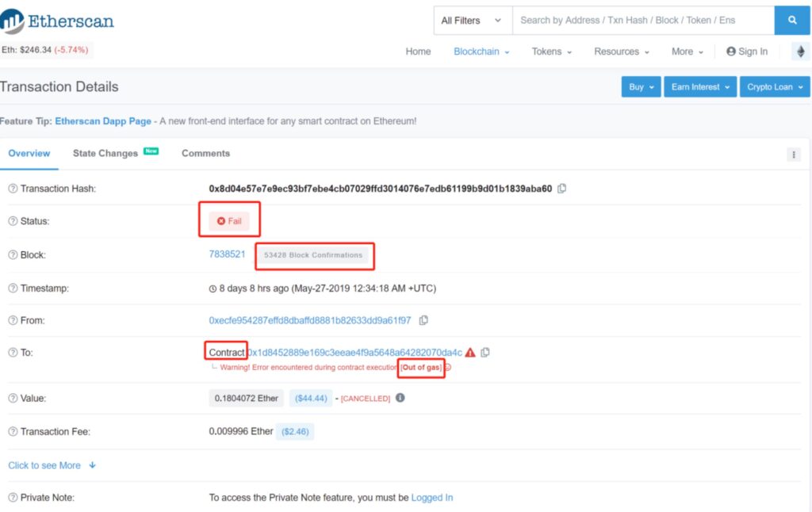Click the ($2.46) fee badge
The height and width of the screenshot is (512, 812).
point(295,431)
